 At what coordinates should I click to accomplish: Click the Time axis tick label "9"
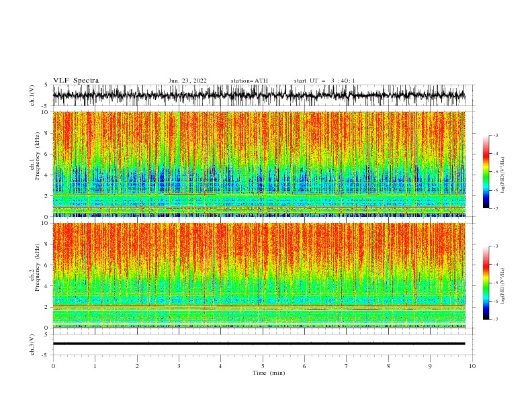(x=431, y=366)
